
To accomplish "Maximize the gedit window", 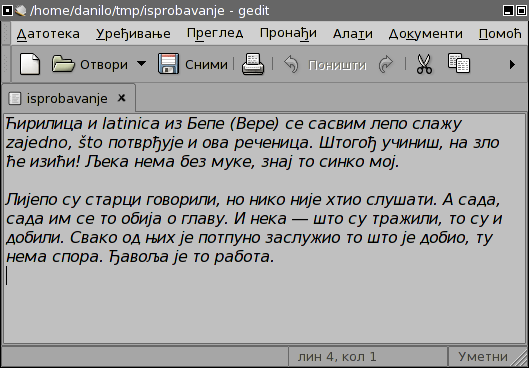I will tap(521, 10).
